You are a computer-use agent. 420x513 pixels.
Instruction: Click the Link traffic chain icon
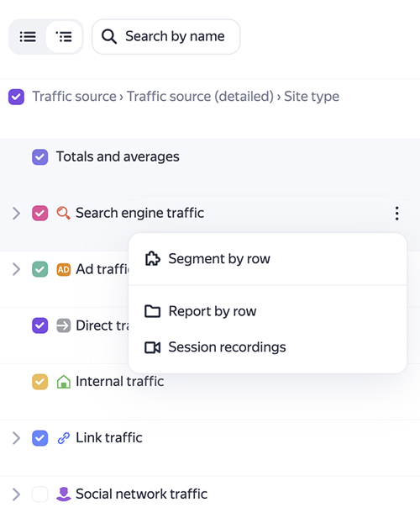pyautogui.click(x=63, y=438)
